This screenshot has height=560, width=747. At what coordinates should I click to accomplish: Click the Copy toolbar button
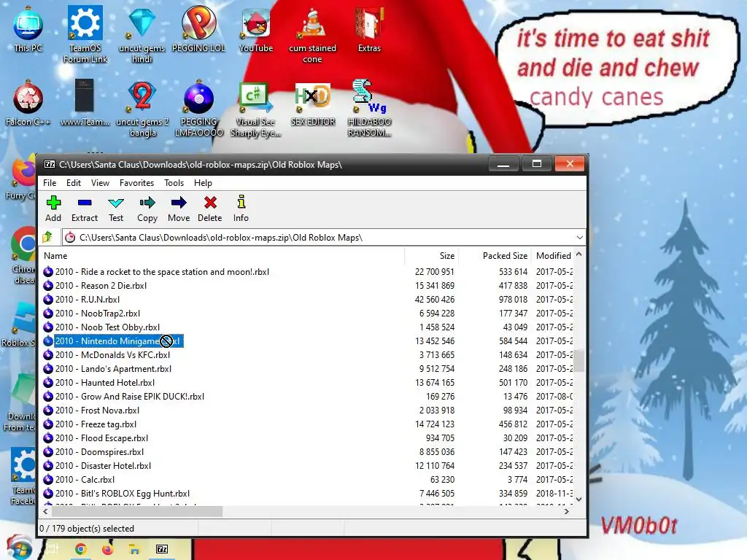(x=147, y=209)
